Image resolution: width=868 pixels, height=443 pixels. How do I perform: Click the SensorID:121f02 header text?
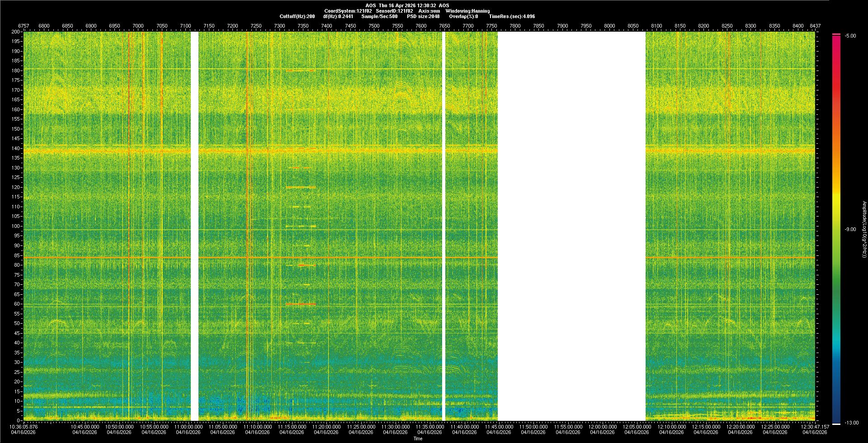[x=394, y=11]
